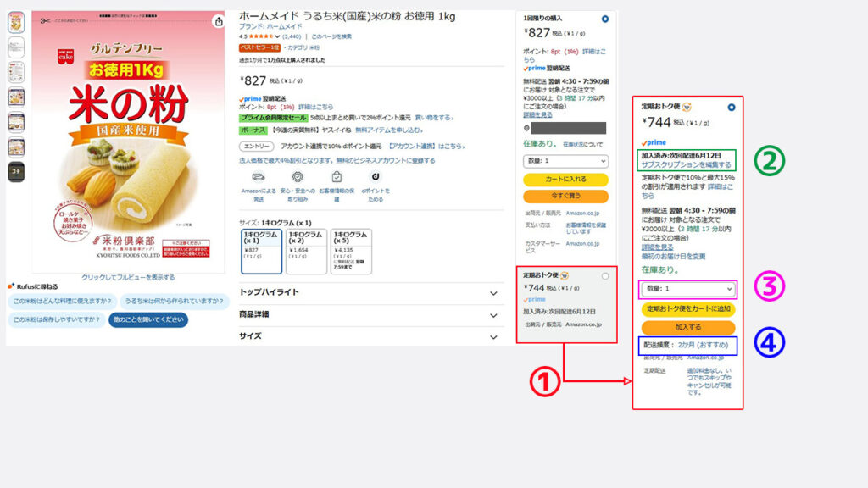This screenshot has height=488, width=868.
Task: Click the カートに入れる button
Action: [565, 180]
